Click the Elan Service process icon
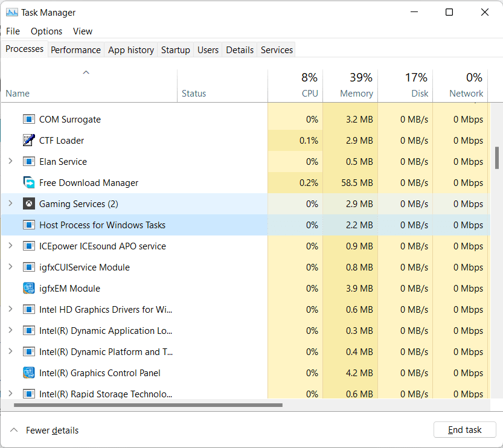The height and width of the screenshot is (448, 503). (x=28, y=161)
